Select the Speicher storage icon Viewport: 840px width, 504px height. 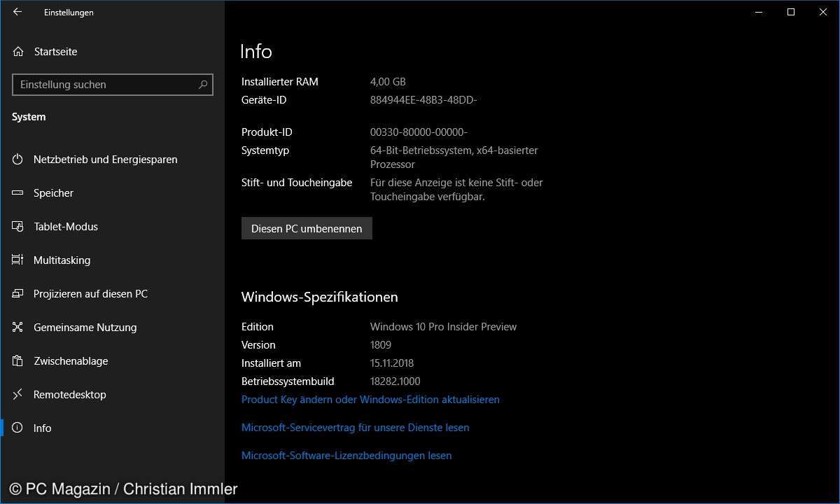tap(18, 193)
